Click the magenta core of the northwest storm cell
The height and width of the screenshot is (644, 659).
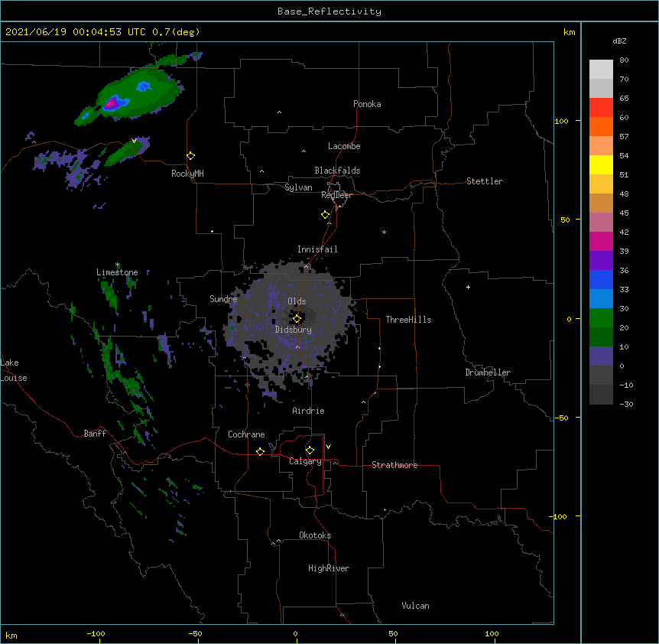point(111,103)
